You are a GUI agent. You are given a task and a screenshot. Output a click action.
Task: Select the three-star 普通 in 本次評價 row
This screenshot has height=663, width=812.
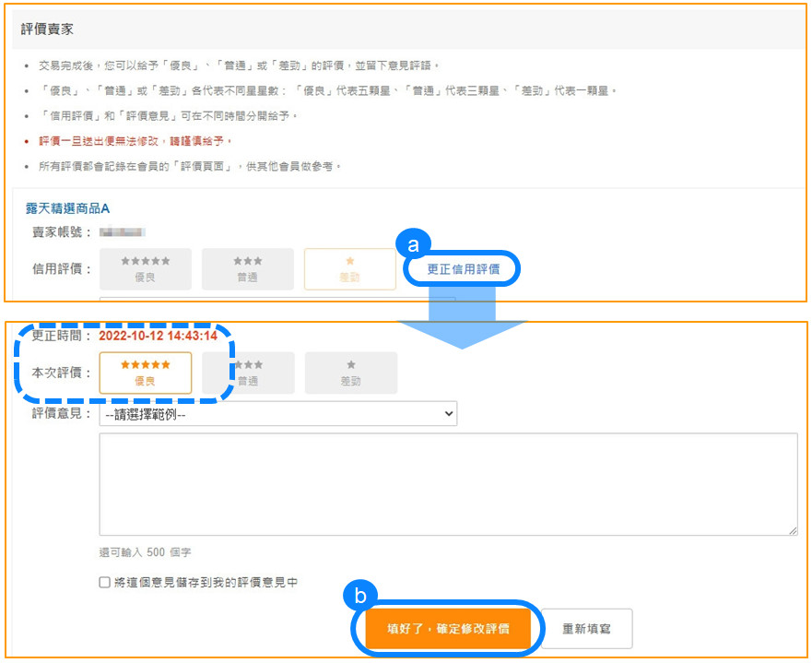coord(247,373)
